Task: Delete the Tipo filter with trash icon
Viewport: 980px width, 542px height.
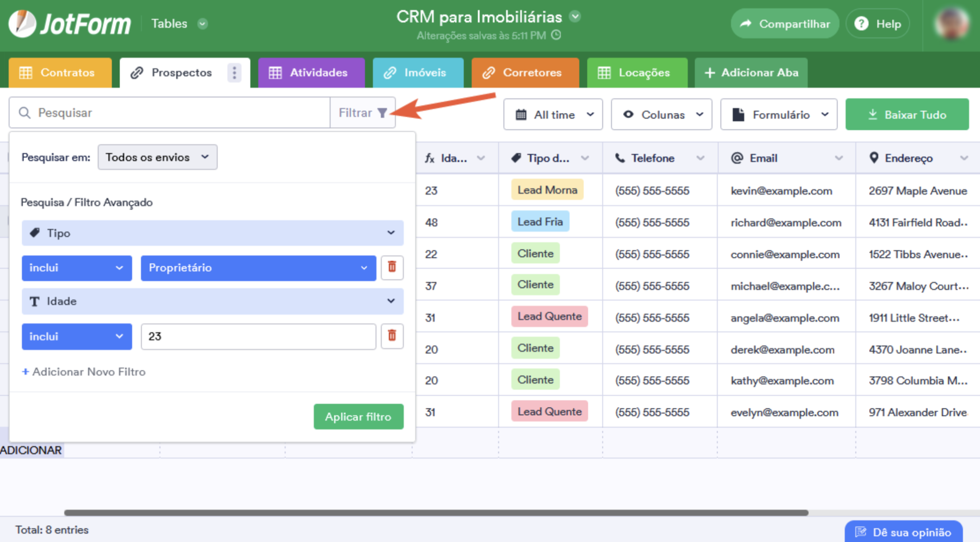Action: pos(392,267)
